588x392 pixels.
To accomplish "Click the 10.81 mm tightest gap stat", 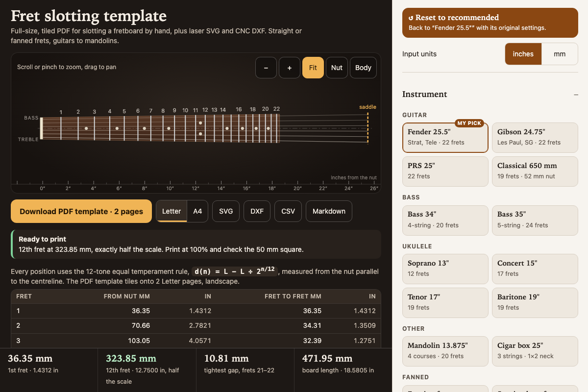I will pos(245,370).
